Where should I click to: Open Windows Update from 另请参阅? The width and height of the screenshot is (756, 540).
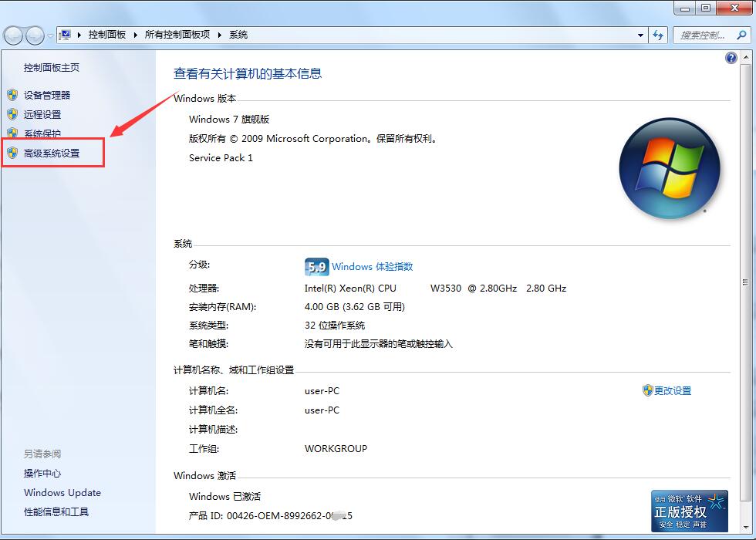62,492
